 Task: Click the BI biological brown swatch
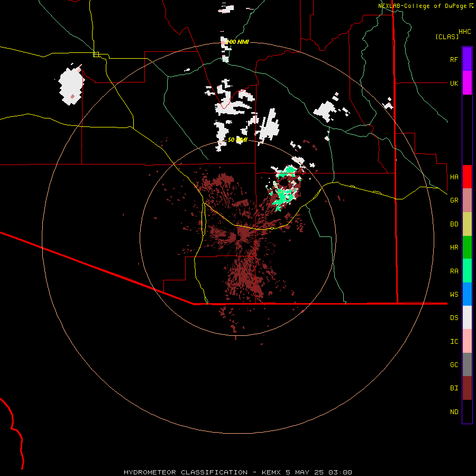pyautogui.click(x=467, y=388)
